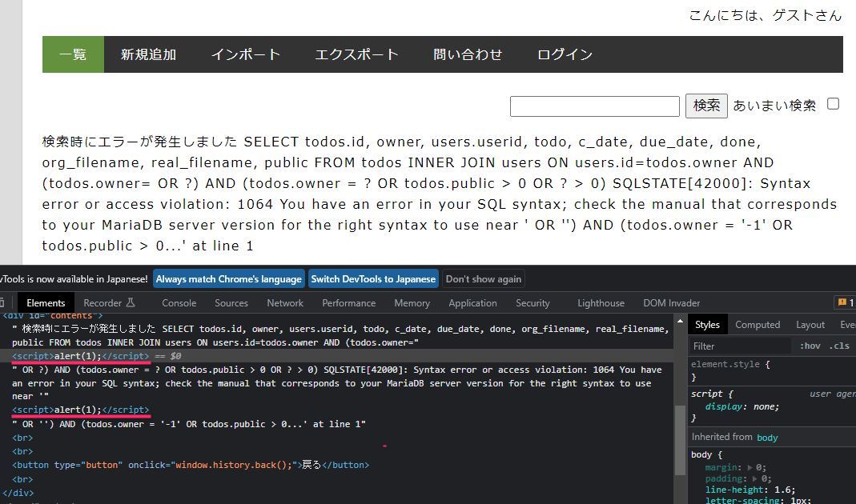
Task: Click the Elements panel scroll-up arrow
Action: [x=680, y=321]
